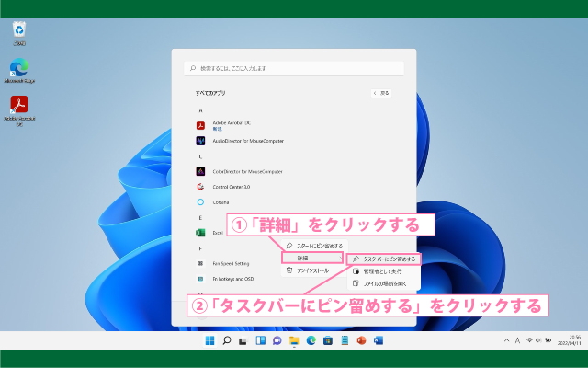Jump via letter C header

(x=200, y=156)
